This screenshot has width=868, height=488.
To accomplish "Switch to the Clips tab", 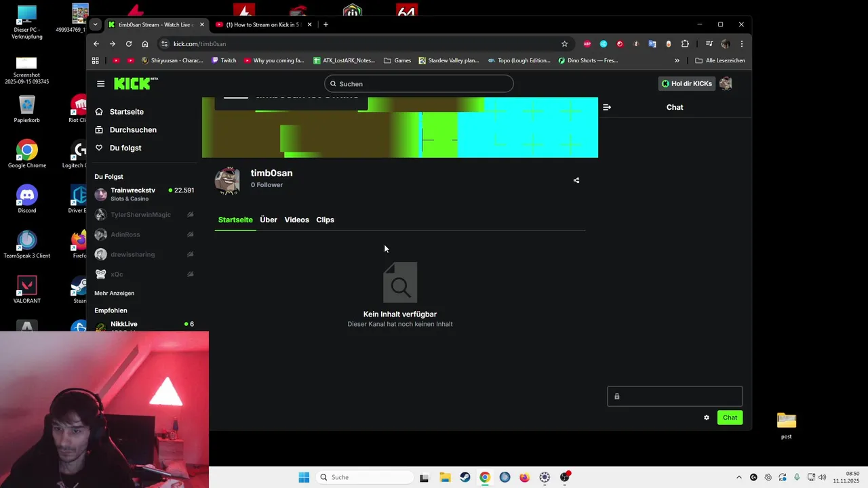I will (x=325, y=220).
